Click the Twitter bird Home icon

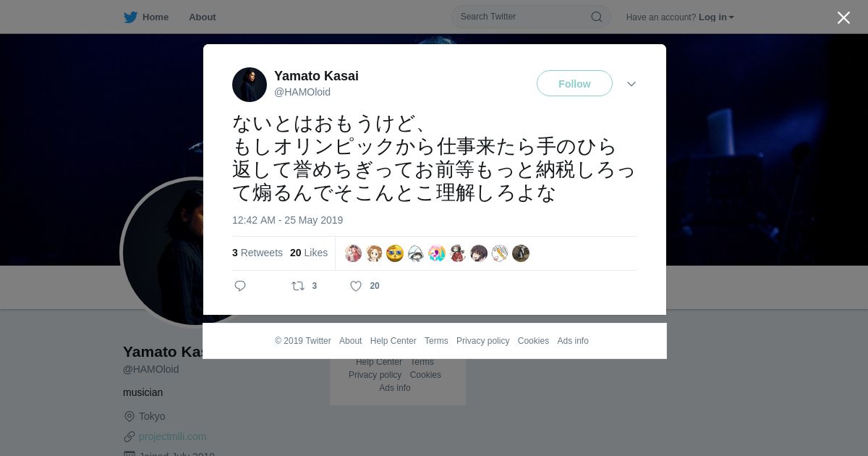tap(130, 17)
